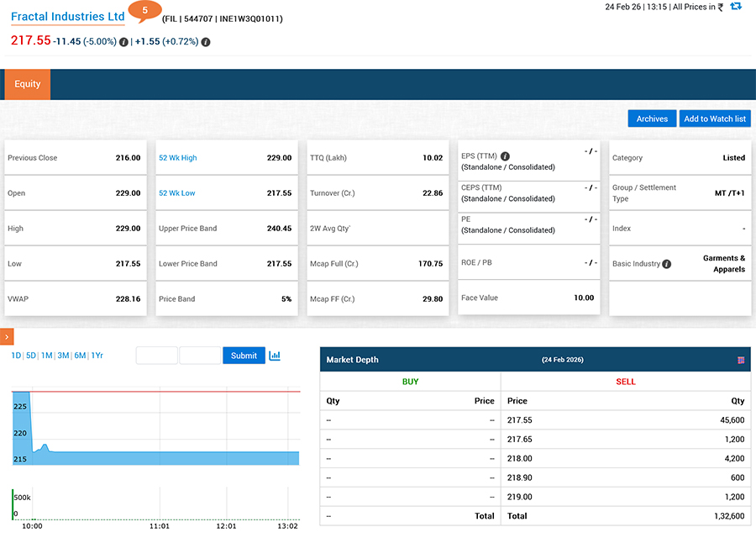Click info icon beside +0.72% change
Screen dimensions: 756x543
pos(206,41)
